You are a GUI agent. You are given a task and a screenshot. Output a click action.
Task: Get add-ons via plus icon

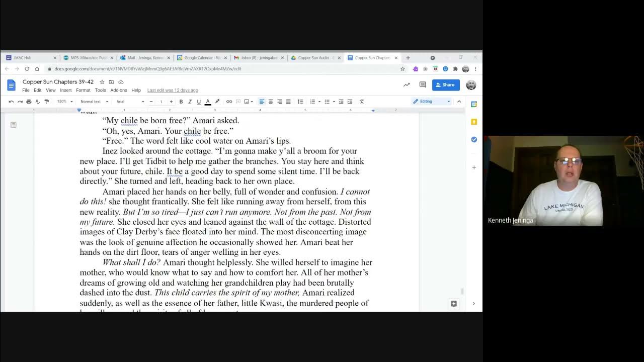point(474,167)
